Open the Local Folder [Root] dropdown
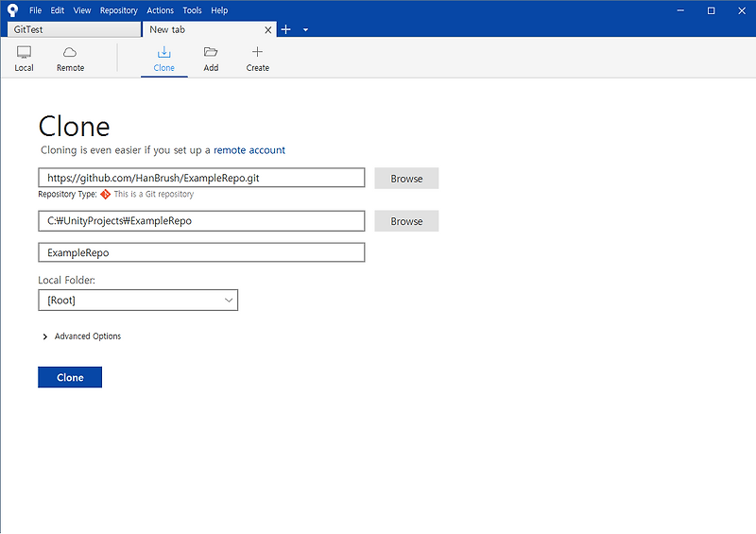Screen dimensions: 756x534 [138, 300]
